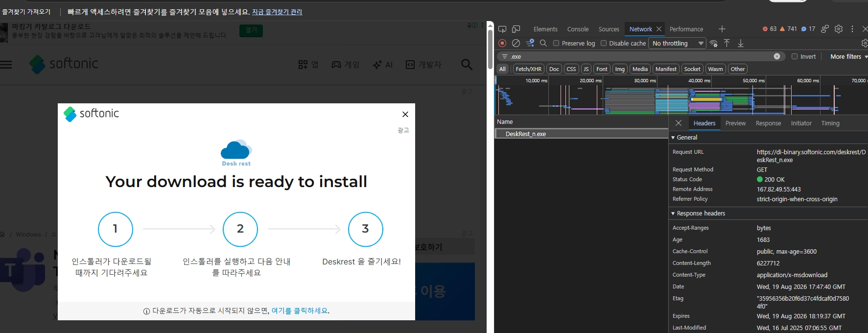Screen dimensions: 868x333
Task: Filter requests by Socket type
Action: click(x=692, y=69)
